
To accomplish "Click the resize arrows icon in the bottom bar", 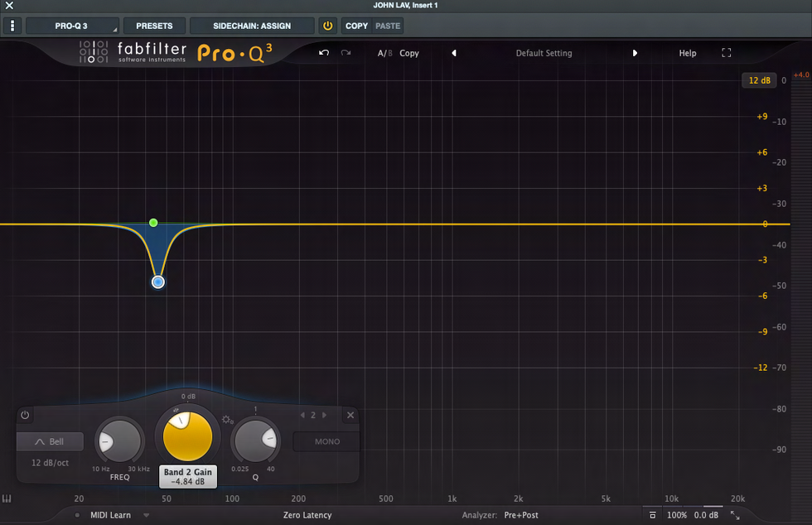I will point(735,515).
